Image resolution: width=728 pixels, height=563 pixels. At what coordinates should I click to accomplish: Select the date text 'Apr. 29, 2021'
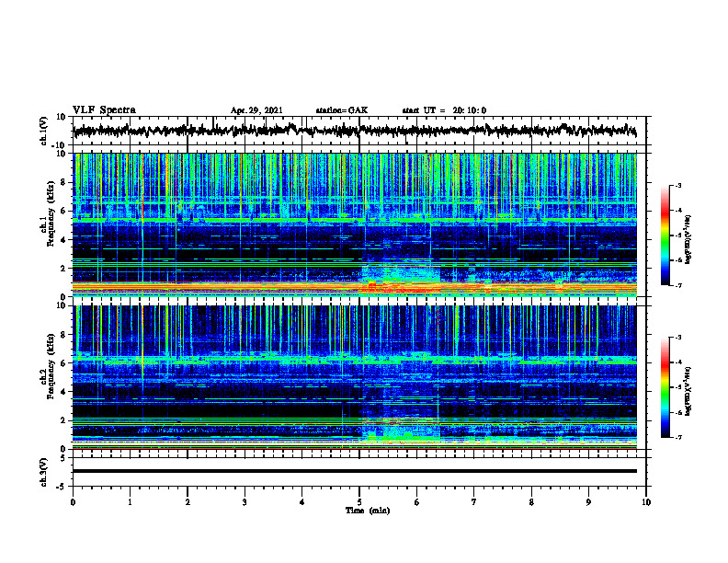tap(256, 110)
